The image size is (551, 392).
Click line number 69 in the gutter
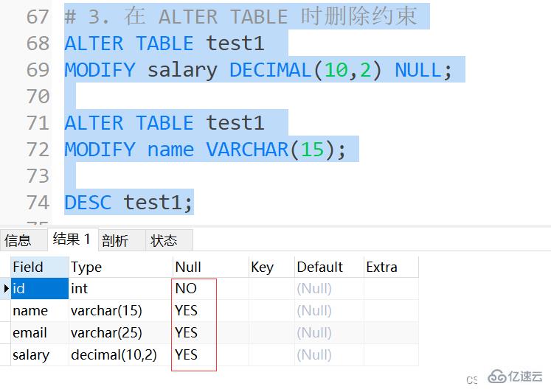(x=38, y=70)
